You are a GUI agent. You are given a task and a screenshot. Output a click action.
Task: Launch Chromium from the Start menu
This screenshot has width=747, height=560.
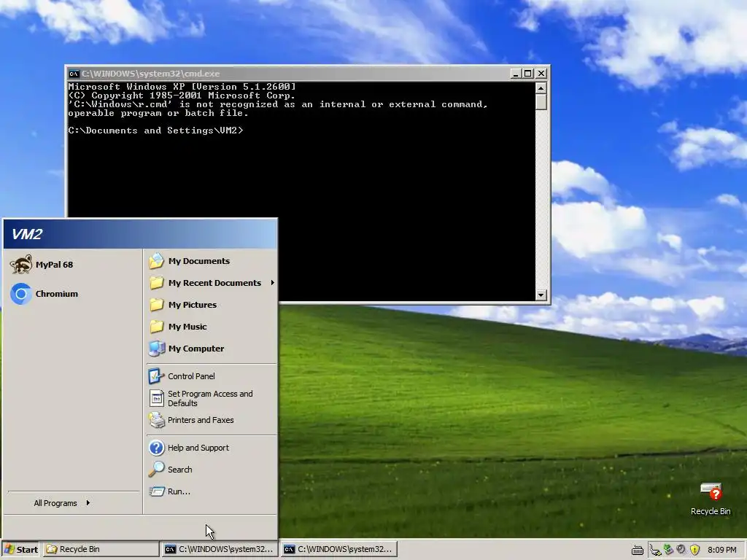tap(74, 294)
